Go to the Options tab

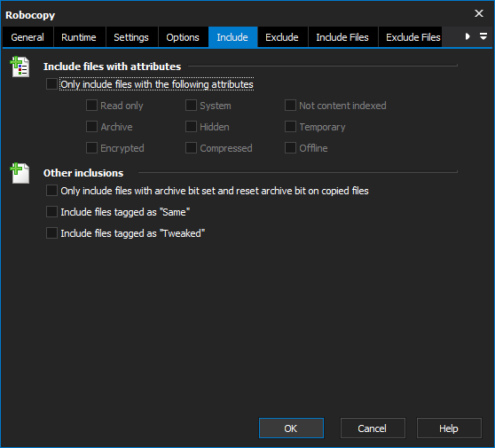tap(183, 37)
